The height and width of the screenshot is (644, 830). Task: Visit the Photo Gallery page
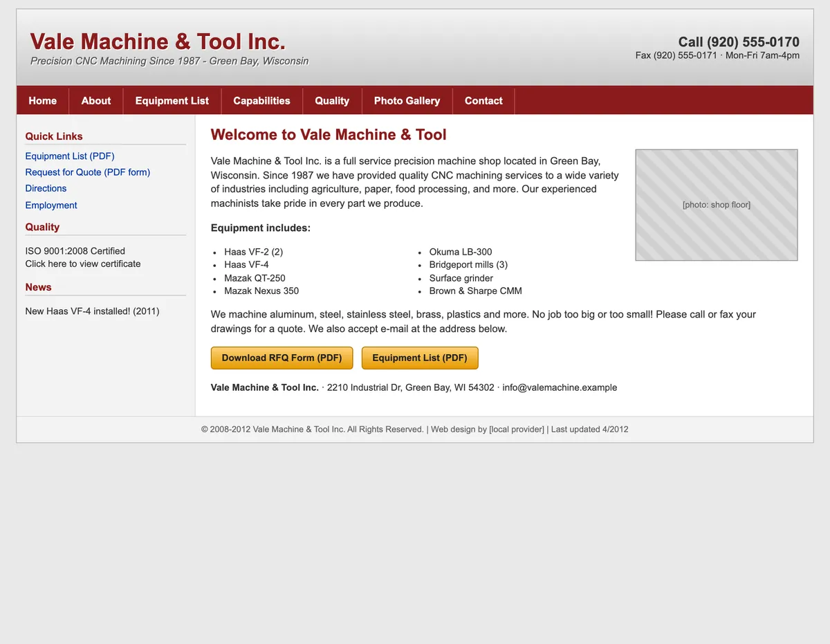(407, 101)
